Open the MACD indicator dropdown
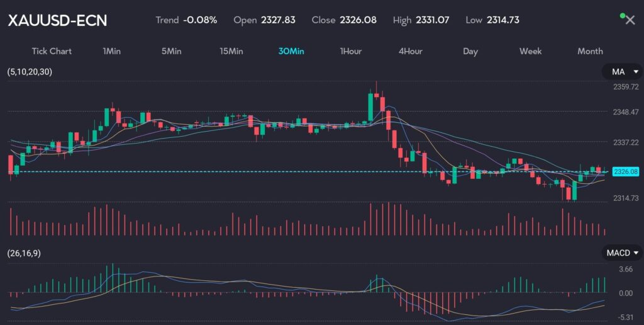Screen dimensions: 644x325 click(x=623, y=253)
